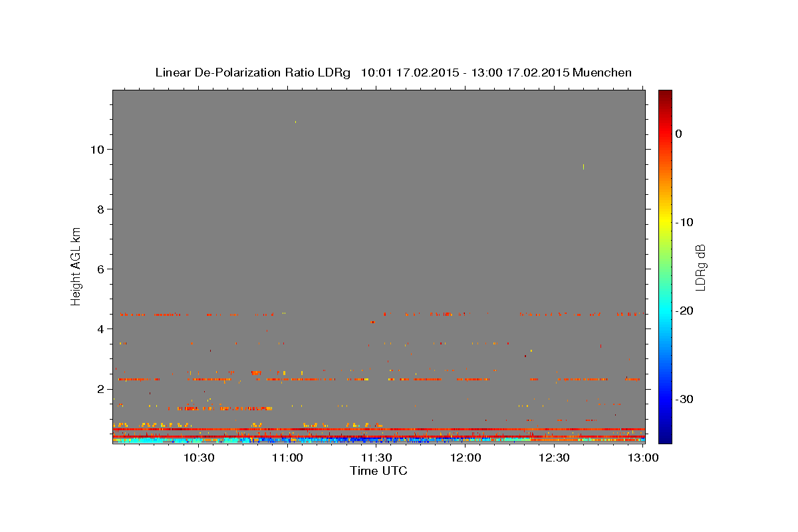Click the 10:30 time tick label
Viewport: 798px width, 532px height.
pos(198,458)
